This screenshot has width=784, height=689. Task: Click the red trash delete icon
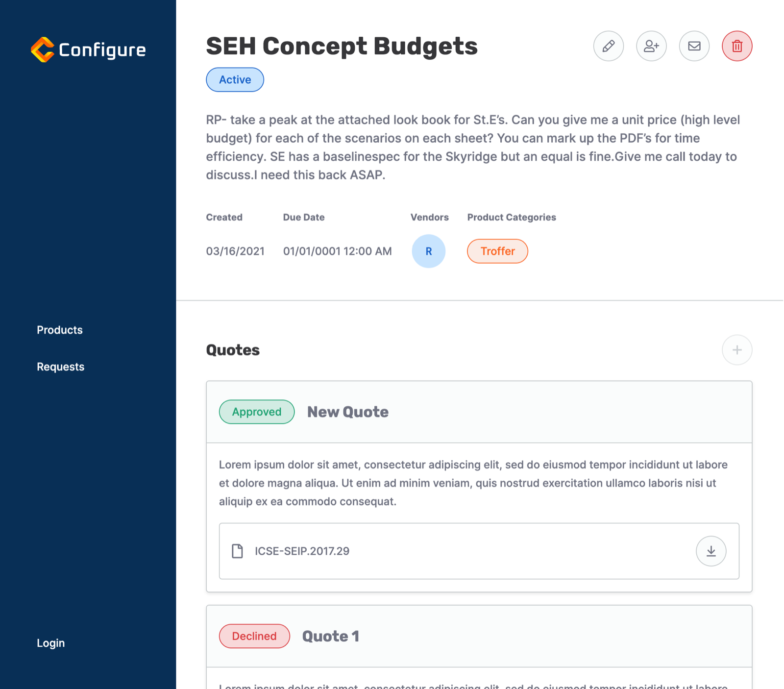[737, 46]
